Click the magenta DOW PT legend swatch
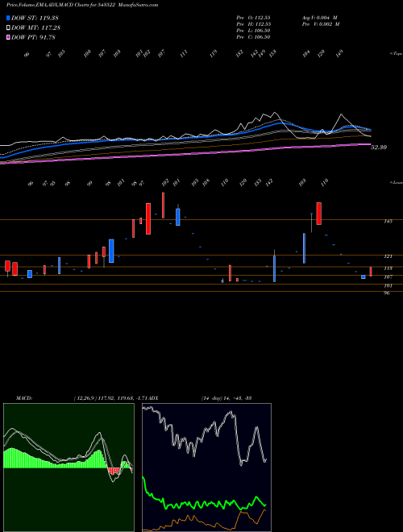The image size is (403, 532). click(x=9, y=37)
